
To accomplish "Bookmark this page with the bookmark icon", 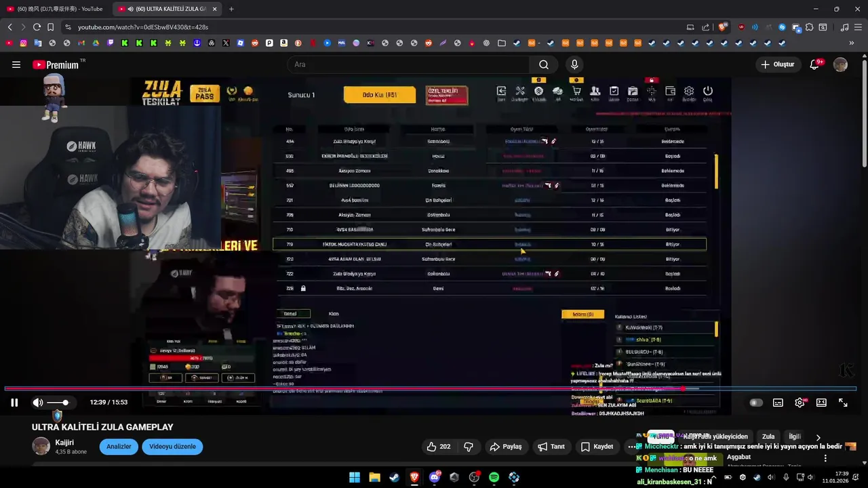I will click(x=50, y=27).
